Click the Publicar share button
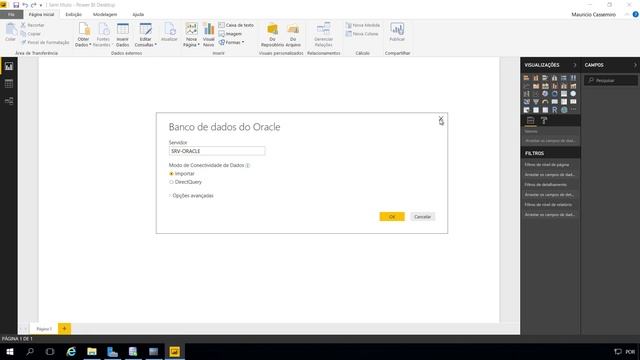This screenshot has height=360, width=640. pyautogui.click(x=397, y=32)
